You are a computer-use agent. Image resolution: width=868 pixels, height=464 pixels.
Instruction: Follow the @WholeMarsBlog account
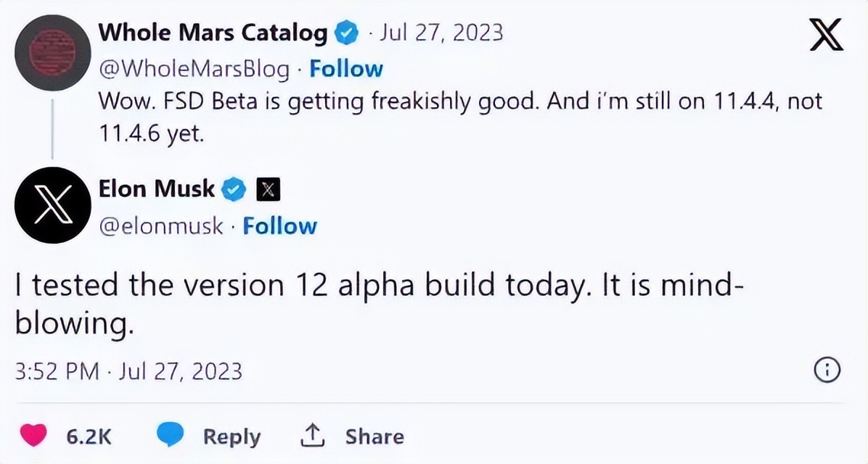pos(346,68)
